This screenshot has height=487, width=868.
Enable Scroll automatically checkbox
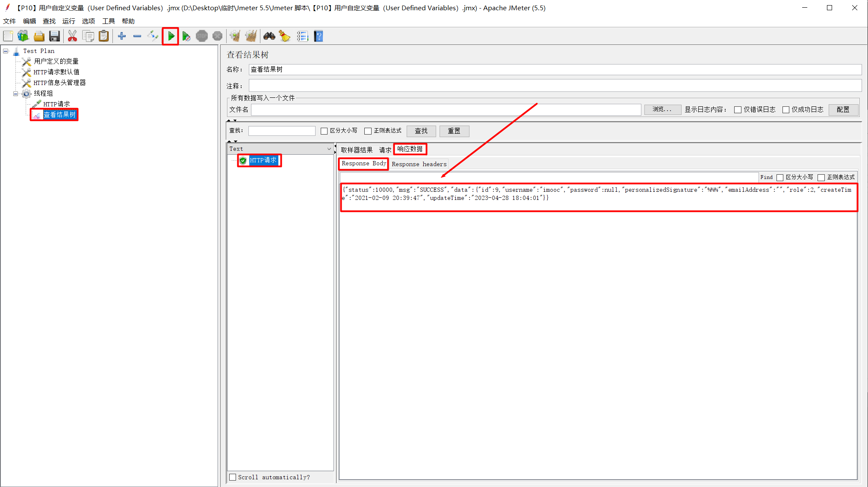233,477
